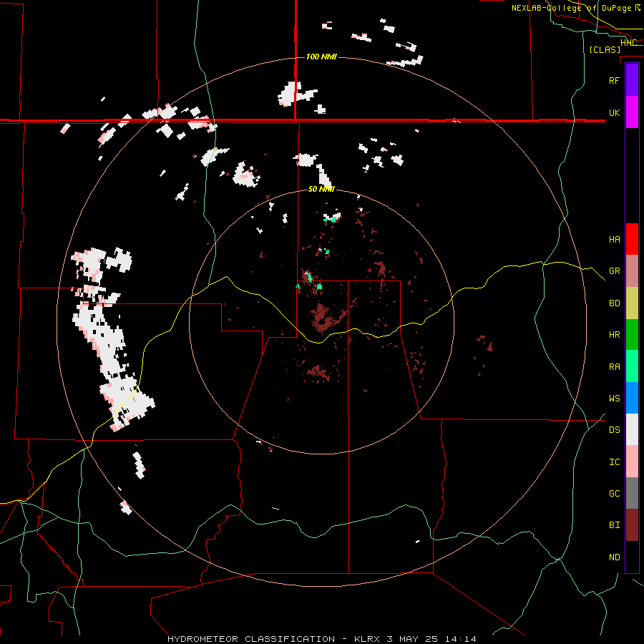This screenshot has width=644, height=644.
Task: Click the ND black legend swatch
Action: click(x=632, y=557)
